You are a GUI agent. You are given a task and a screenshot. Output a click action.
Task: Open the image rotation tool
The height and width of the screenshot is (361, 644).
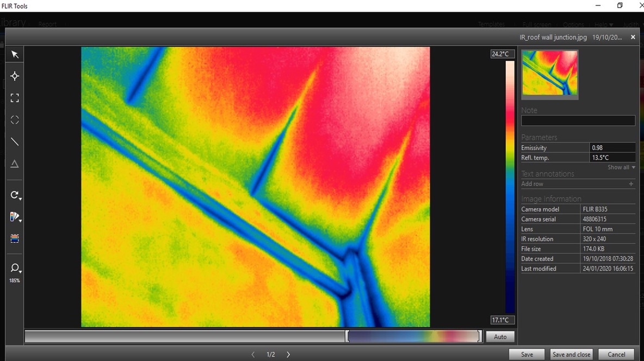(x=14, y=195)
